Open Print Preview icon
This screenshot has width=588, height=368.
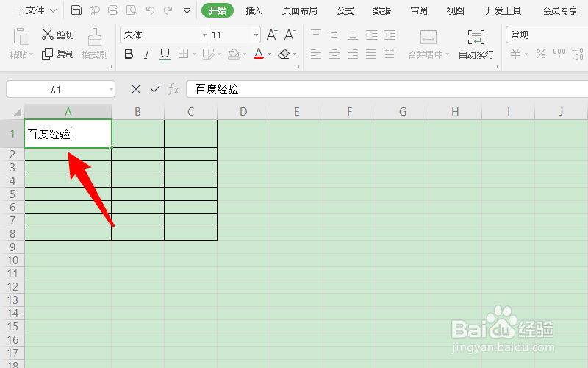pyautogui.click(x=132, y=10)
